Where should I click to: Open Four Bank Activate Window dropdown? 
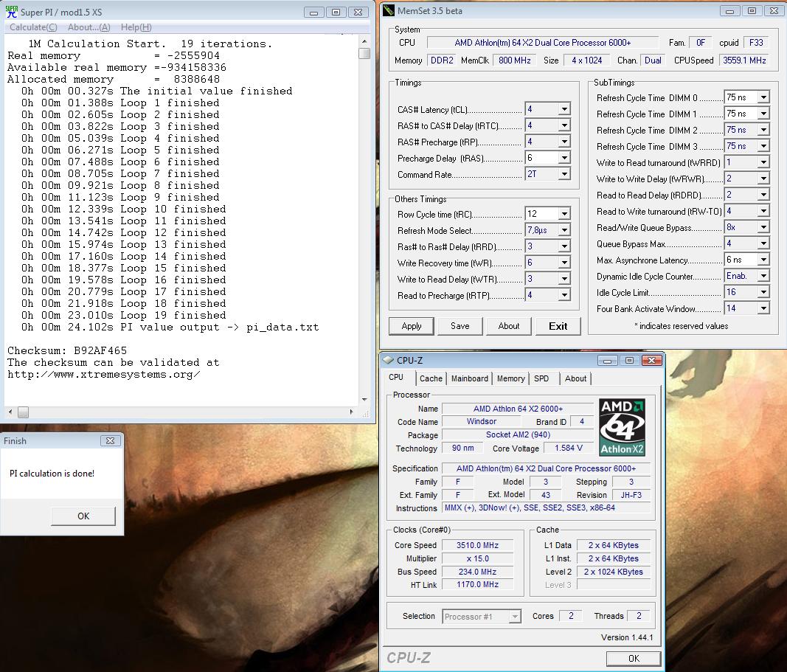(x=763, y=308)
